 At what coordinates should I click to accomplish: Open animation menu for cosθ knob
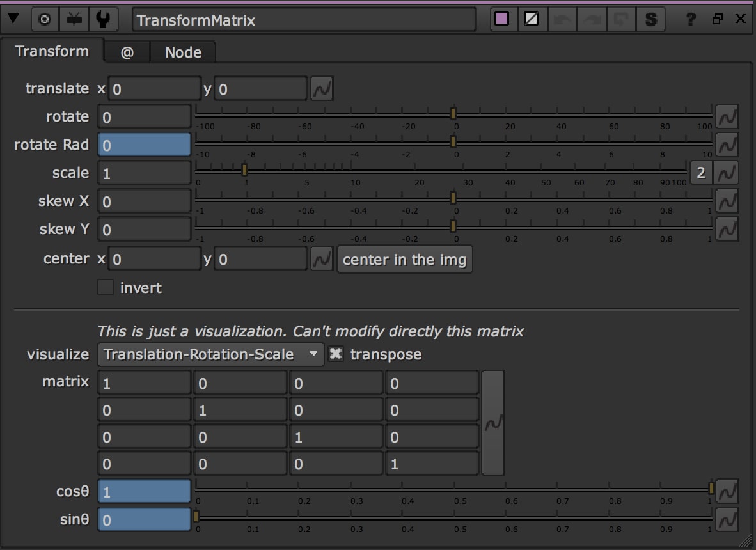[x=727, y=492]
